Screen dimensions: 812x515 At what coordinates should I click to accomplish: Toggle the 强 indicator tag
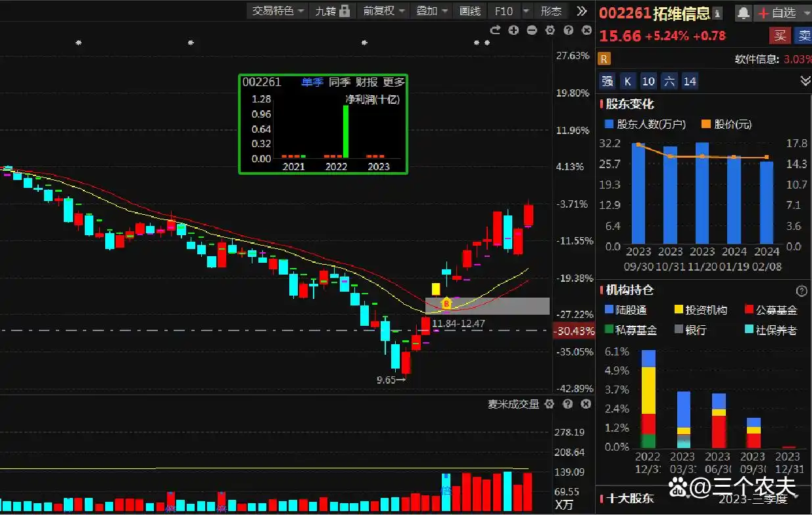click(607, 81)
